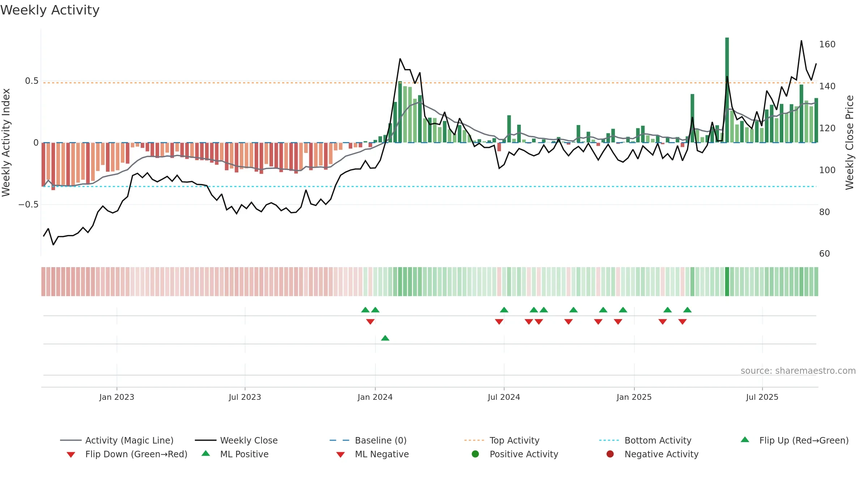Toggle the Baseline (0) legend entry
Screen dimensions: 868x488
(368, 440)
